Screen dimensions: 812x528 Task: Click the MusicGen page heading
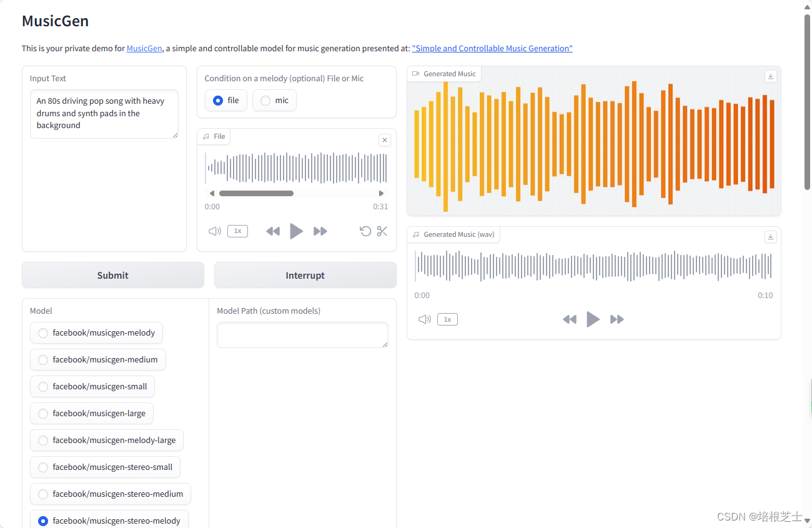(x=56, y=21)
